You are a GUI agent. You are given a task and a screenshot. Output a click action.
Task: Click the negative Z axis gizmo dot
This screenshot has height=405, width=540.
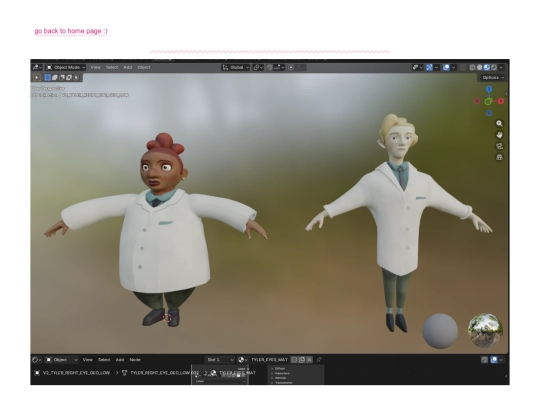pos(489,113)
